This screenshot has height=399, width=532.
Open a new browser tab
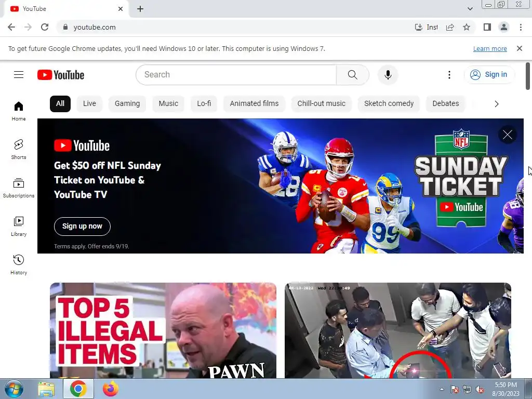tap(140, 9)
